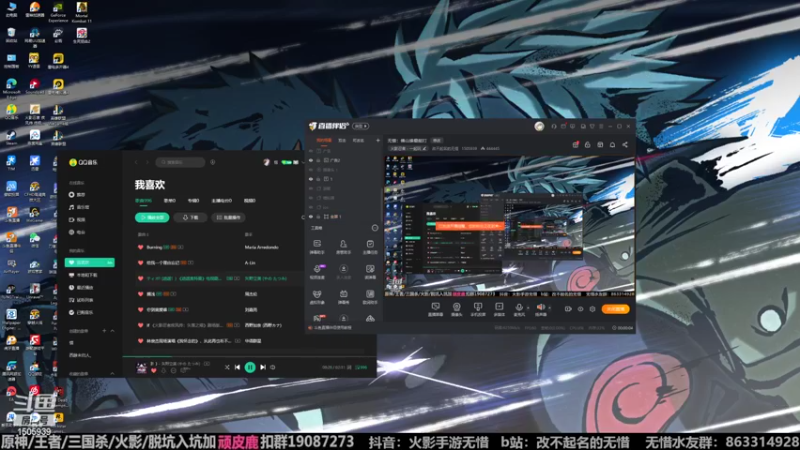Open the screen mode dropdown beside the 直播伴侣 logo
Image resolution: width=800 pixels, height=450 pixels.
361,126
